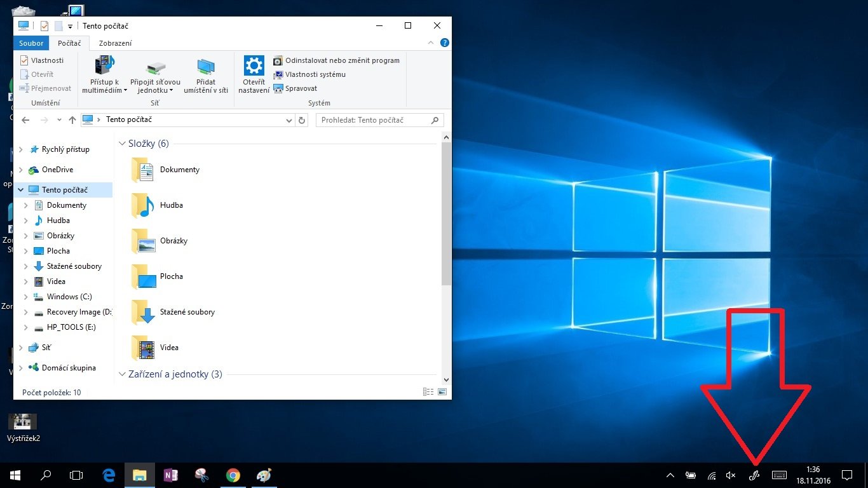Open the Soubor menu tab
The height and width of the screenshot is (488, 868).
(31, 43)
